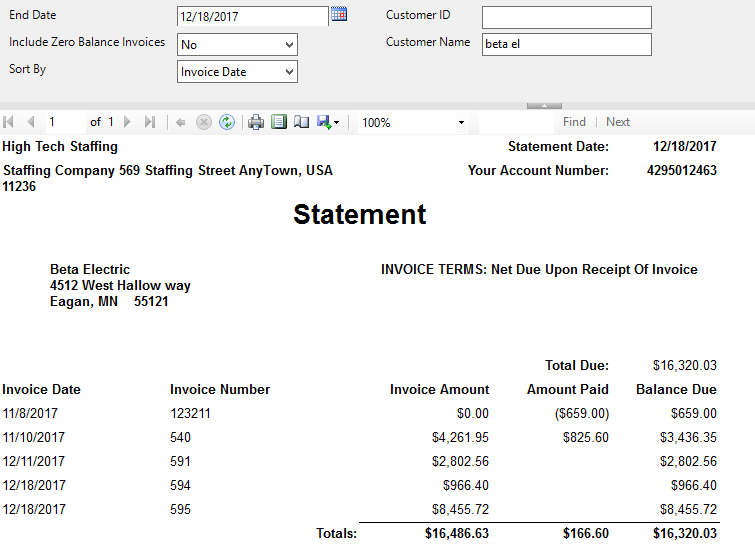
Task: Click the End Date input field
Action: point(252,16)
